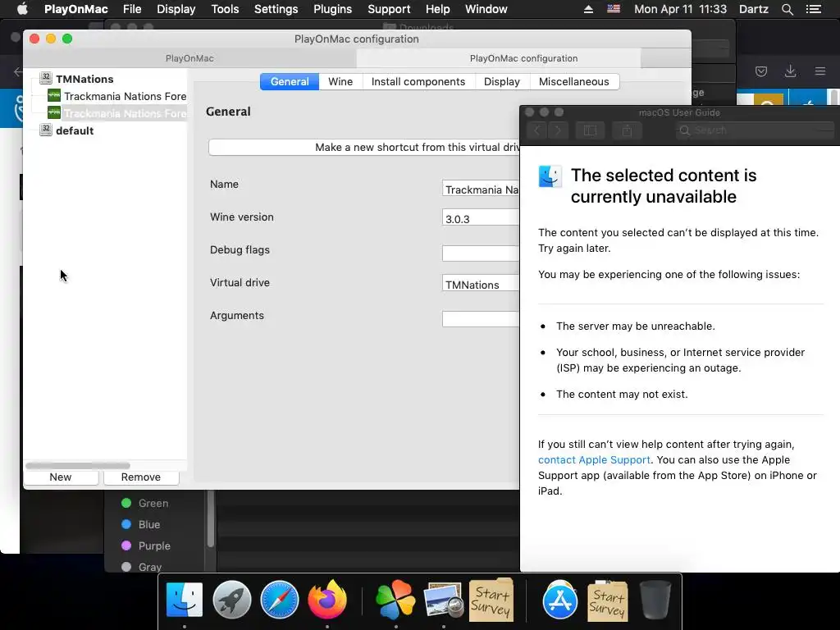Click first Trackmania Nations shortcut icon
The width and height of the screenshot is (840, 630).
pos(54,95)
